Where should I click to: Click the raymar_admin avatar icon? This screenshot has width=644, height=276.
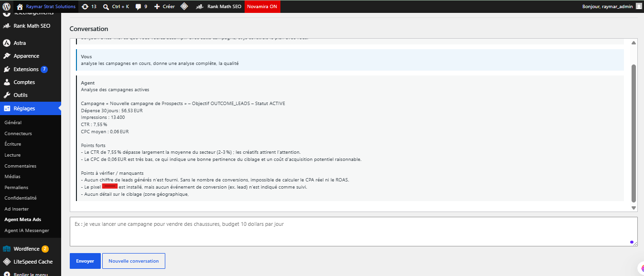coord(639,6)
